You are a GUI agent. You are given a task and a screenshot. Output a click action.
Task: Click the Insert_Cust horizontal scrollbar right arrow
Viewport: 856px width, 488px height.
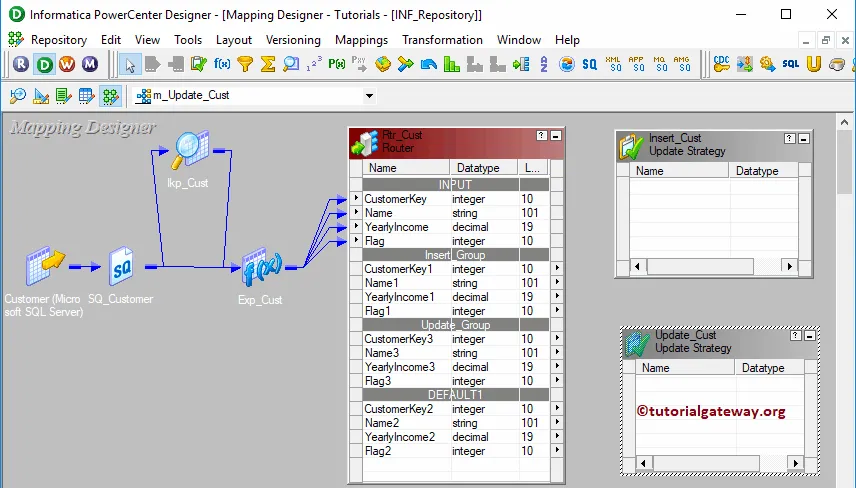click(x=789, y=266)
